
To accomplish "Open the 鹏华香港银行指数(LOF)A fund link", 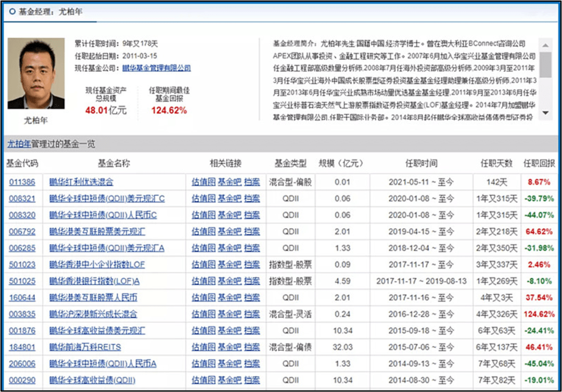I will point(95,281).
